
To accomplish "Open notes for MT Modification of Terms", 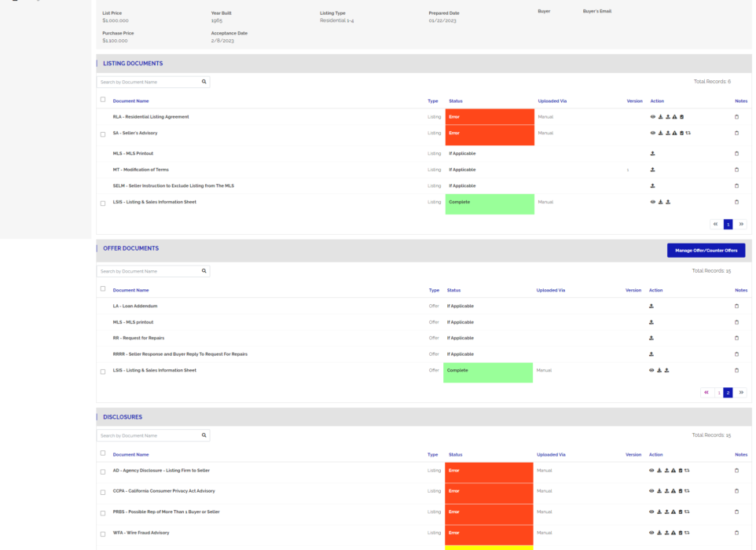I will pyautogui.click(x=736, y=170).
